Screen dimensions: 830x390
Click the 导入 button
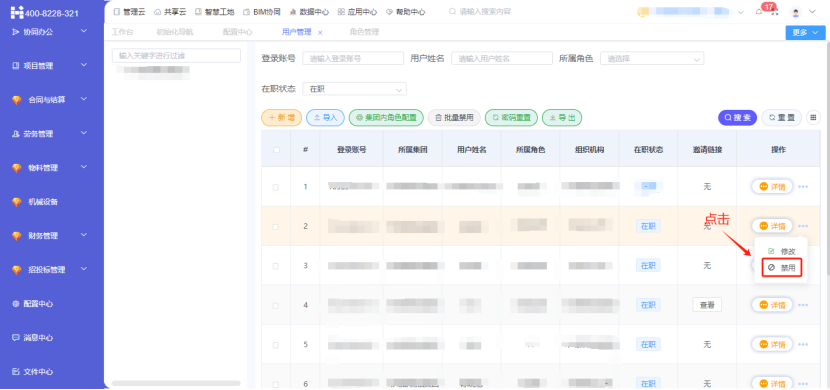(x=326, y=117)
